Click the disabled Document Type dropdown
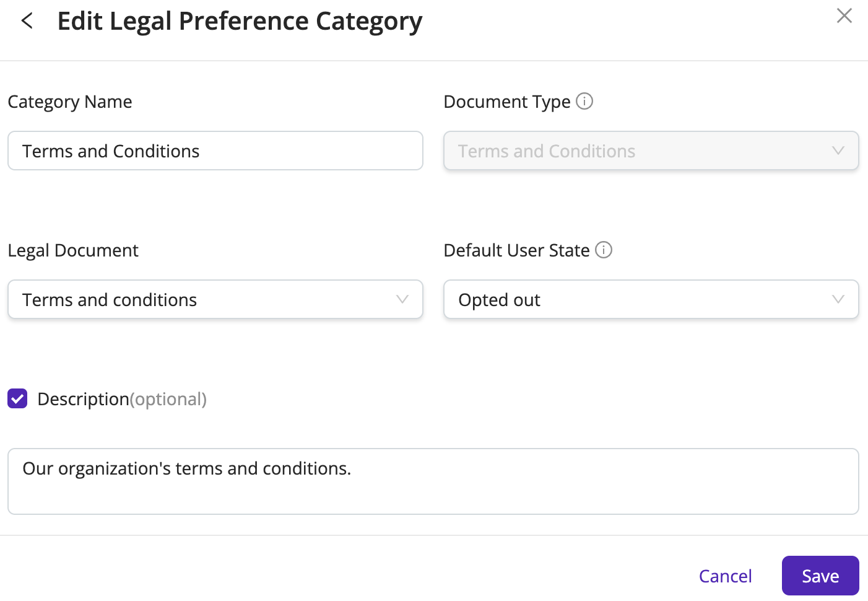 point(651,151)
